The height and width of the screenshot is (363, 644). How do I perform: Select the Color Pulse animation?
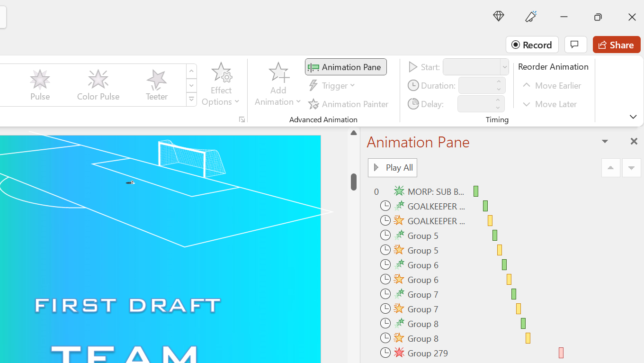click(x=98, y=84)
